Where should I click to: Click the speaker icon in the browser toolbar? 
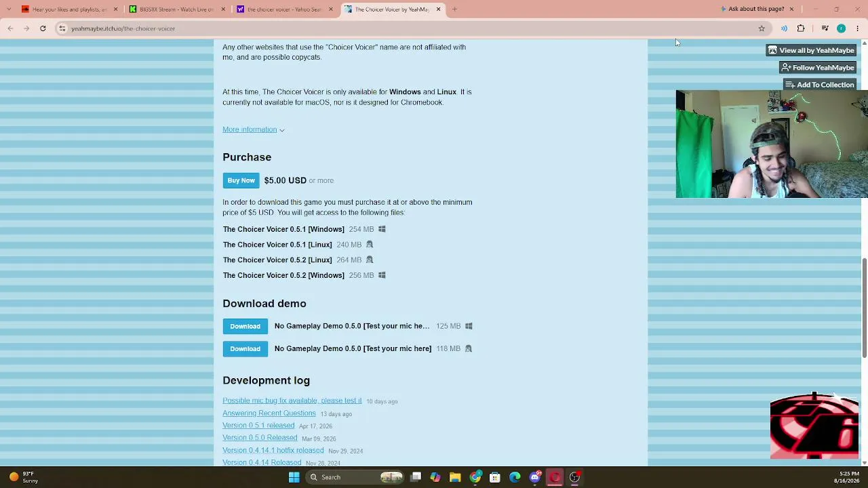click(x=784, y=28)
